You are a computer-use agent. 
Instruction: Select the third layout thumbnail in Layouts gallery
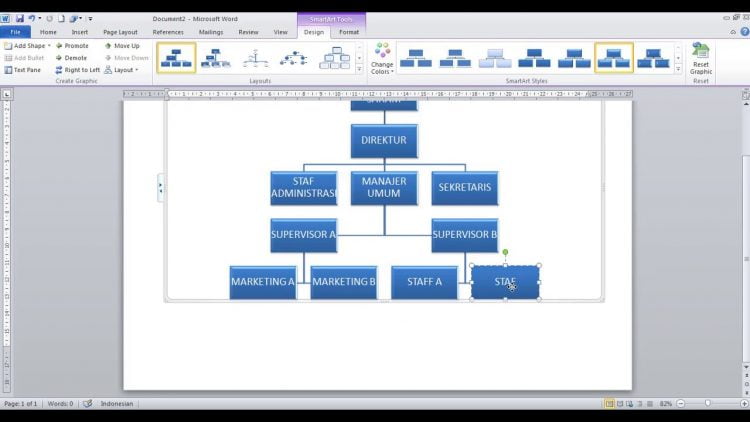[255, 58]
